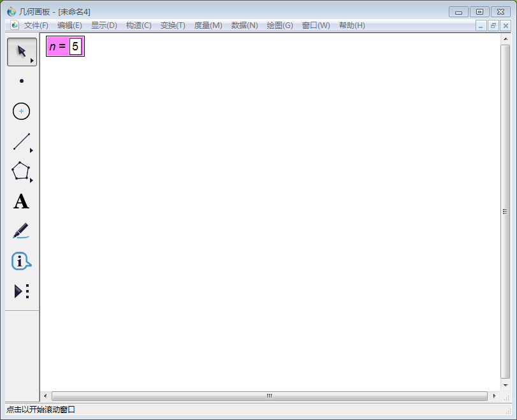Select the Polygon tool
The height and width of the screenshot is (420, 517).
coord(21,171)
